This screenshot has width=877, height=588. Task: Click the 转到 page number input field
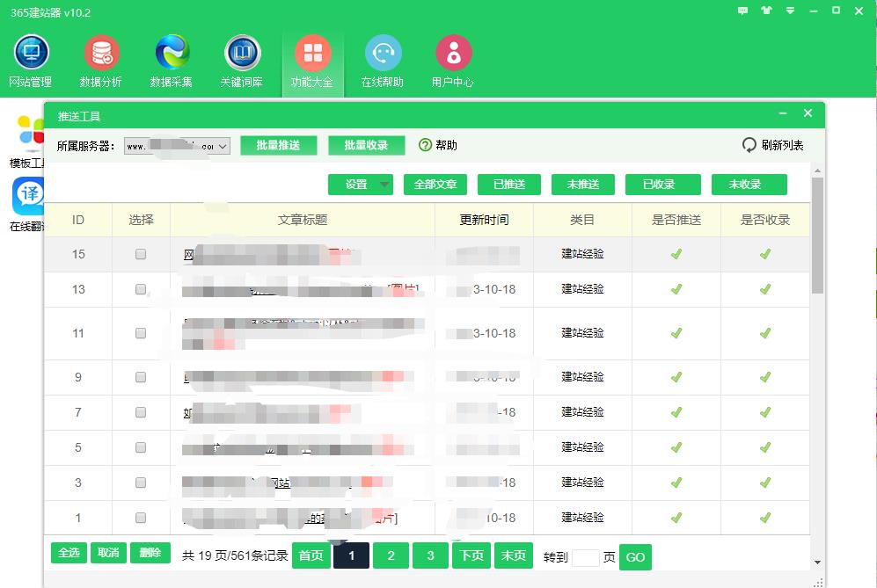click(586, 557)
